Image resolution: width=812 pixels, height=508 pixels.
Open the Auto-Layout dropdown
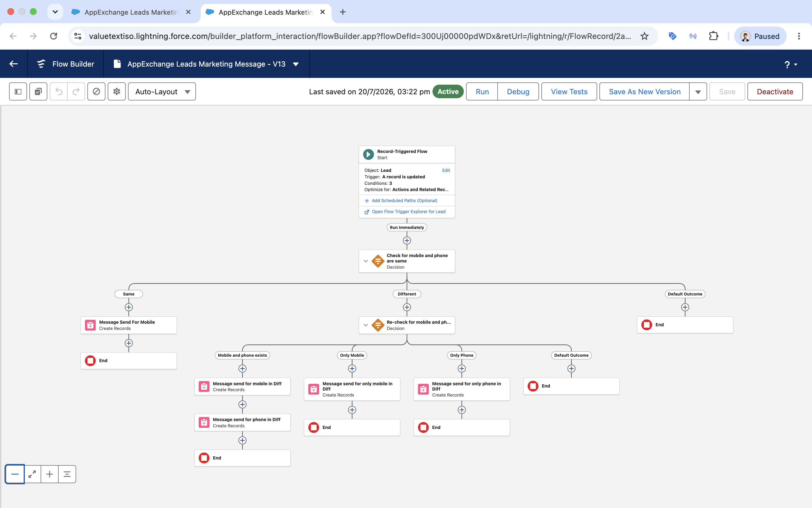[x=162, y=91]
